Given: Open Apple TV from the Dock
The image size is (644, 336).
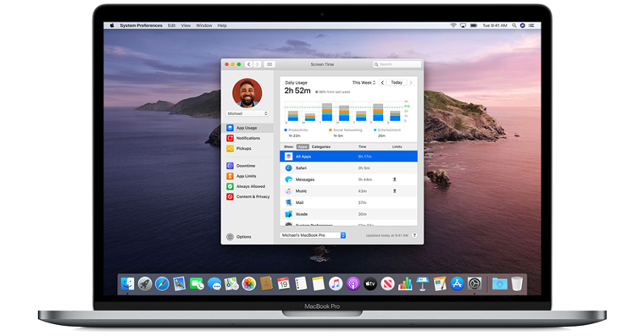Looking at the screenshot, I should click(370, 284).
